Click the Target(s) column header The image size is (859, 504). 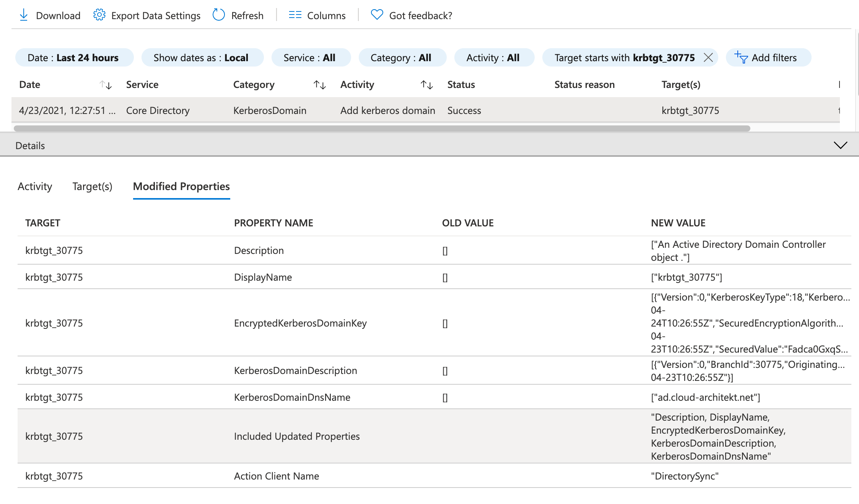pos(681,85)
